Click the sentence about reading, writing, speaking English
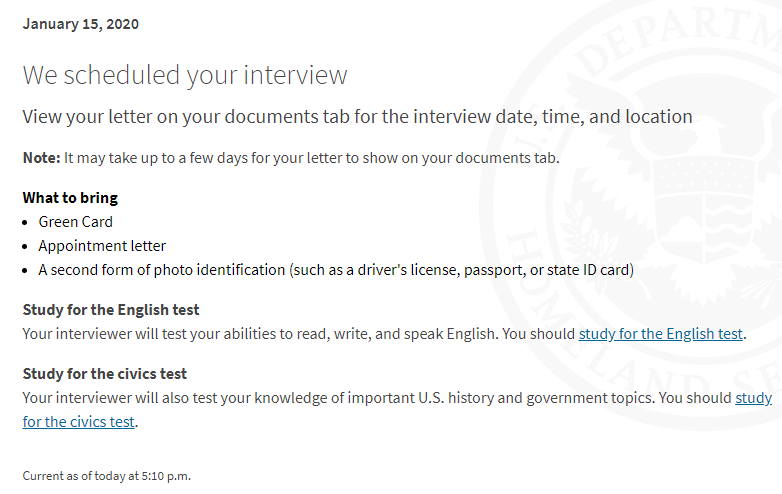This screenshot has width=782, height=494. (x=260, y=333)
